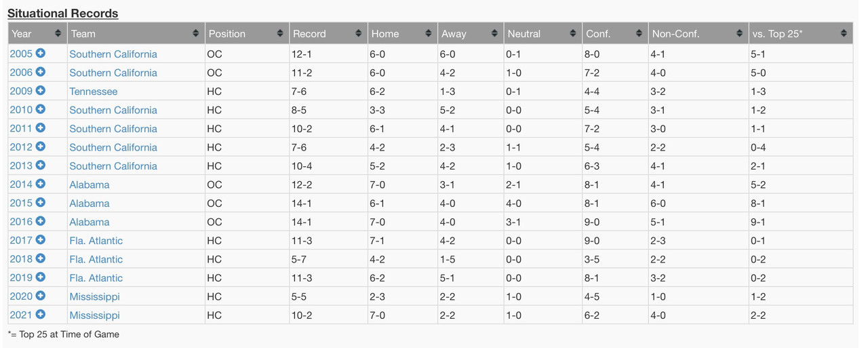Viewport: 868px width, 348px height.
Task: Sort table by Year column arrows
Action: 58,33
